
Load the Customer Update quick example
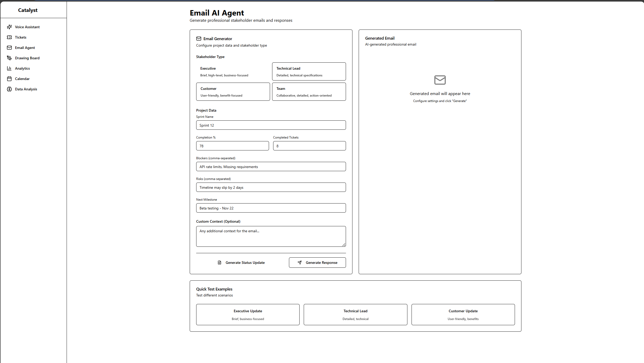pyautogui.click(x=463, y=315)
